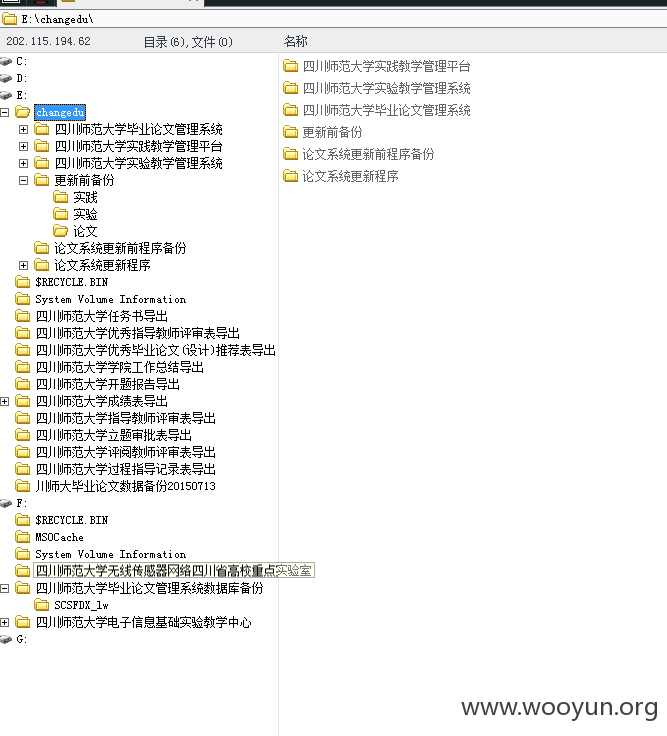Expand 论文系统更新程序 in tree
Image resolution: width=667 pixels, height=736 pixels.
[23, 265]
